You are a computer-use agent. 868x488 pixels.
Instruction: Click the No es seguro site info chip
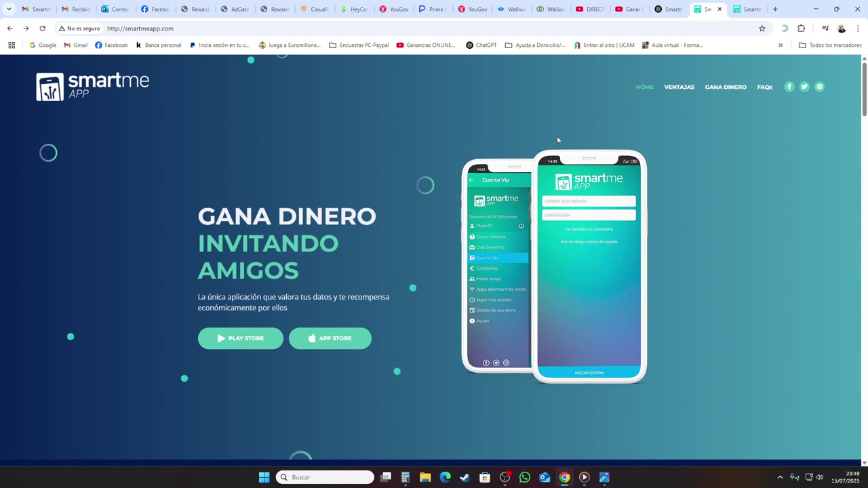point(79,28)
